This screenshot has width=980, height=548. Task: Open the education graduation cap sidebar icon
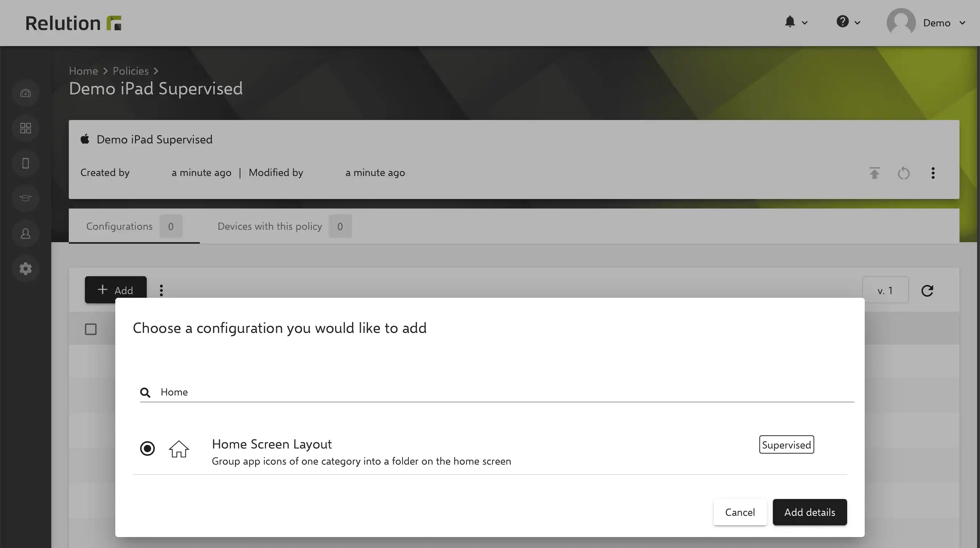pos(26,198)
